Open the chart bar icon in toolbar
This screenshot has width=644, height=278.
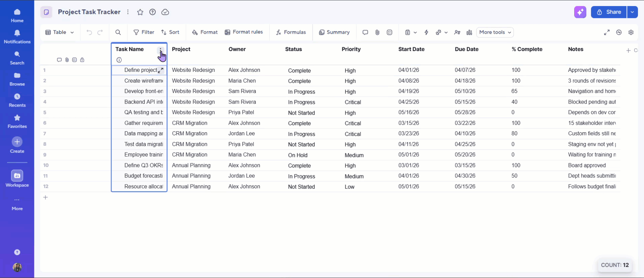coord(469,32)
